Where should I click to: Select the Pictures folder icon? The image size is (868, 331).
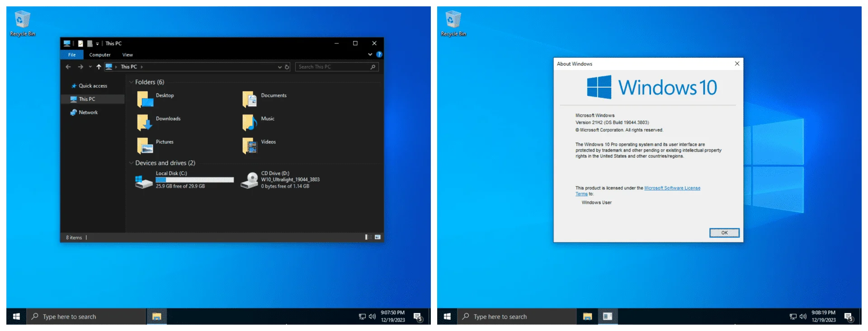[x=145, y=146]
